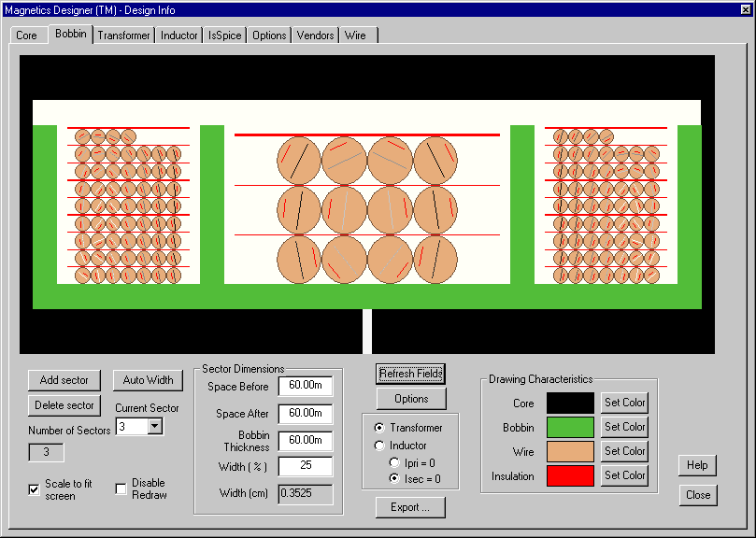Switch to the Options tab
This screenshot has height=538, width=756.
click(268, 35)
